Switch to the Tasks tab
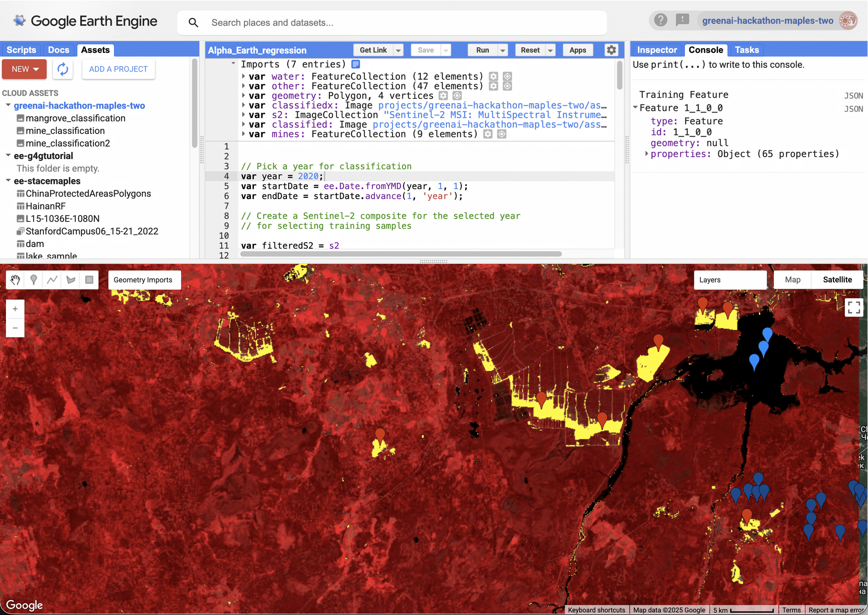The height and width of the screenshot is (615, 868). [747, 50]
